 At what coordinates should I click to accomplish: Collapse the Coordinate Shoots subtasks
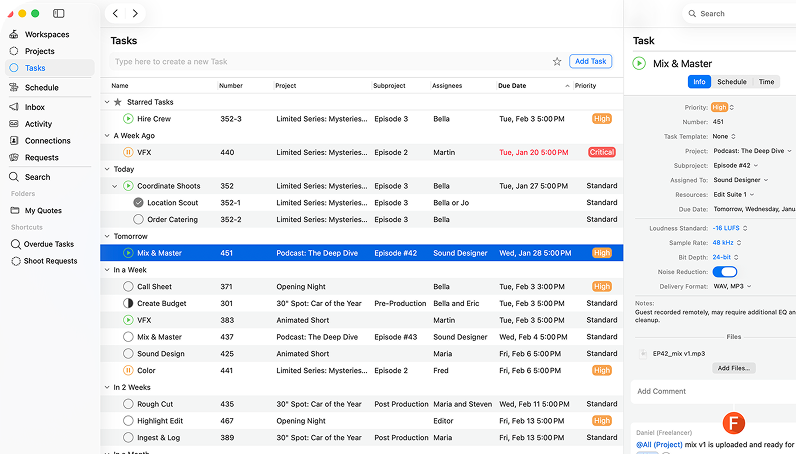tap(115, 186)
